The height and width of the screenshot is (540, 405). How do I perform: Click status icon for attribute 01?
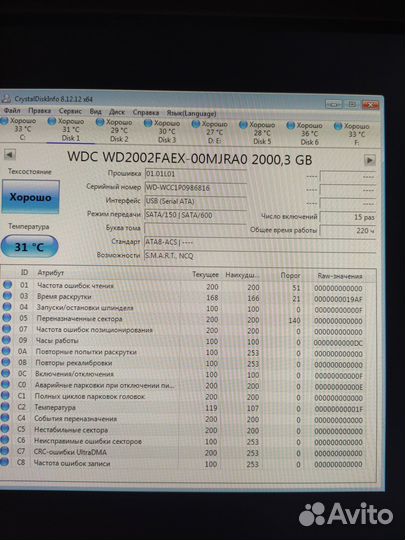tap(7, 284)
